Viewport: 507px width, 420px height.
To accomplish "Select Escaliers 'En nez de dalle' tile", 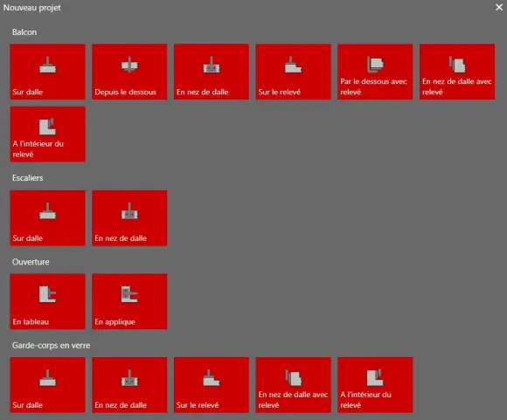I will pyautogui.click(x=129, y=218).
